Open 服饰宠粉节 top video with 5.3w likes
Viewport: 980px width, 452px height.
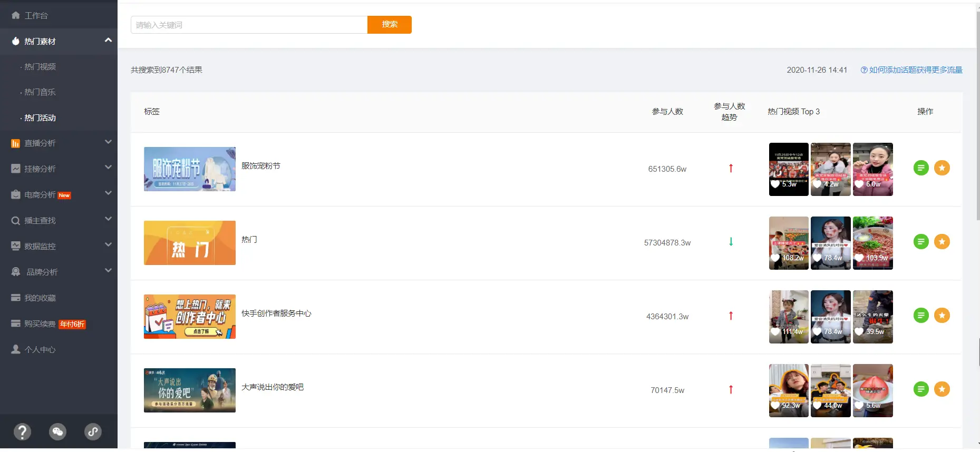789,169
